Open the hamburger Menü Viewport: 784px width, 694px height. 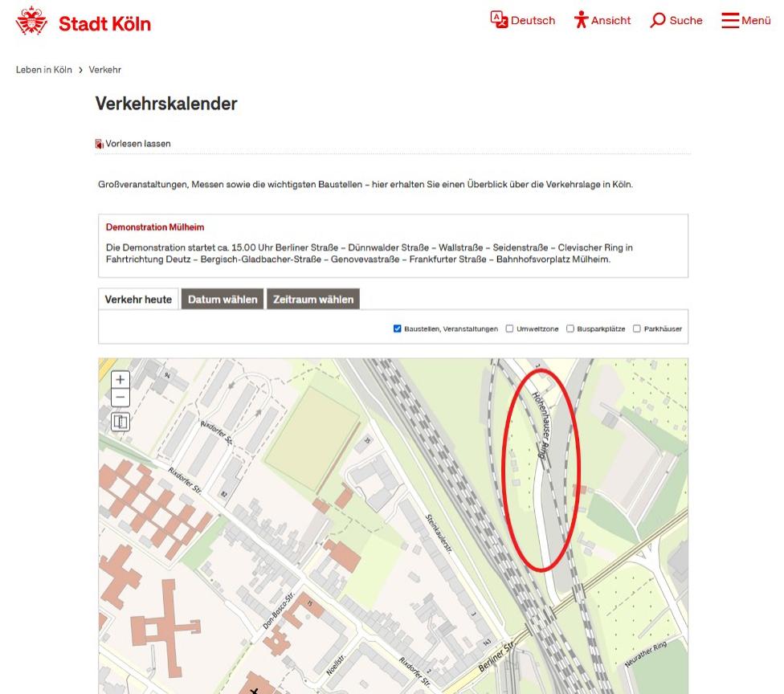pyautogui.click(x=745, y=20)
